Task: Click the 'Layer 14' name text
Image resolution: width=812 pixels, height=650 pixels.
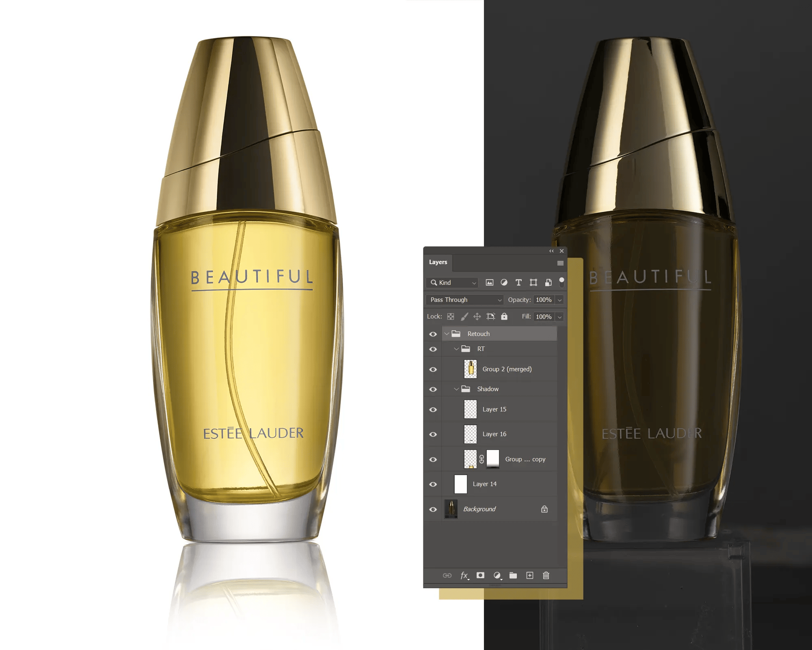Action: click(x=485, y=484)
